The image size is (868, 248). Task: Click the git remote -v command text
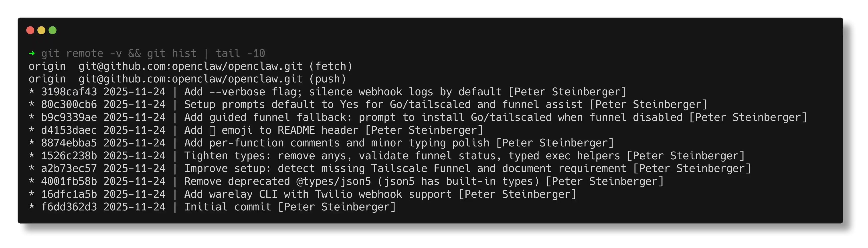[x=81, y=53]
